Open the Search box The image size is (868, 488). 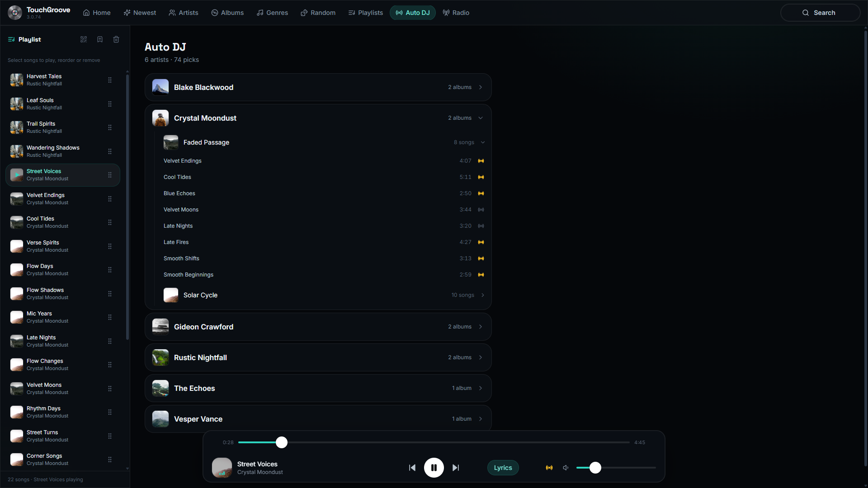pyautogui.click(x=820, y=13)
